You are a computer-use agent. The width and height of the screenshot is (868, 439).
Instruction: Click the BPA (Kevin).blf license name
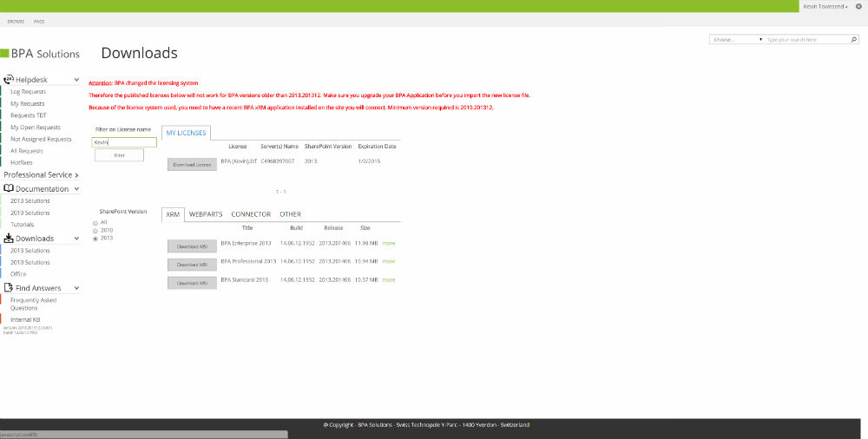coord(239,161)
